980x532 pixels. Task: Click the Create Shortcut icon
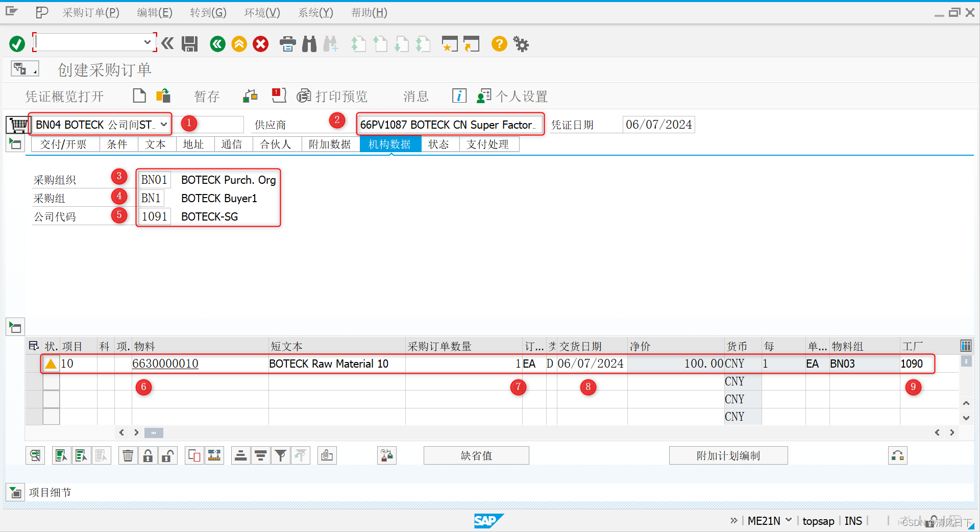(x=472, y=44)
